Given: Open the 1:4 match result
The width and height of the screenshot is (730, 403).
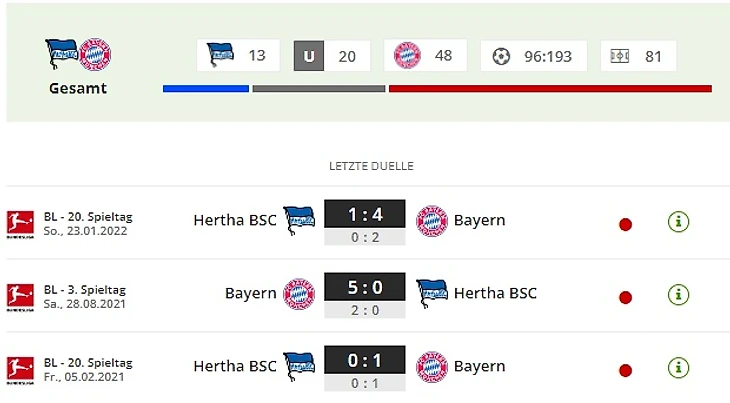Looking at the screenshot, I should [x=364, y=214].
